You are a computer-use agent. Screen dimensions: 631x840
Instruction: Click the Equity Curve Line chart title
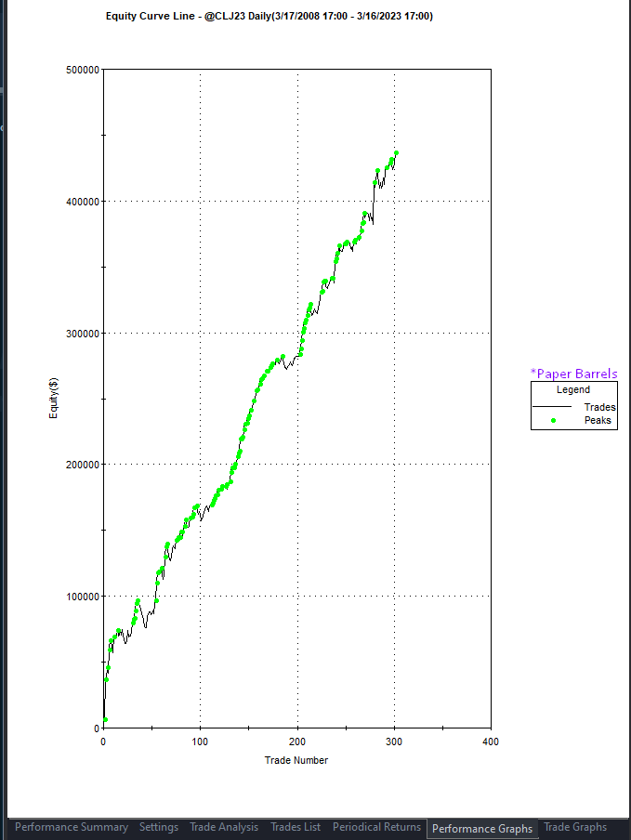[x=269, y=16]
